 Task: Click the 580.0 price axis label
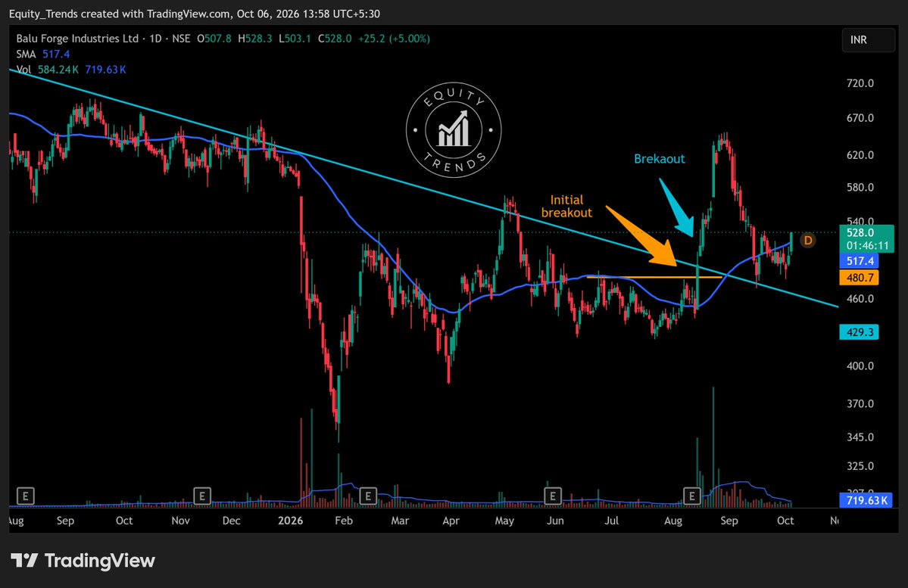[x=860, y=188]
